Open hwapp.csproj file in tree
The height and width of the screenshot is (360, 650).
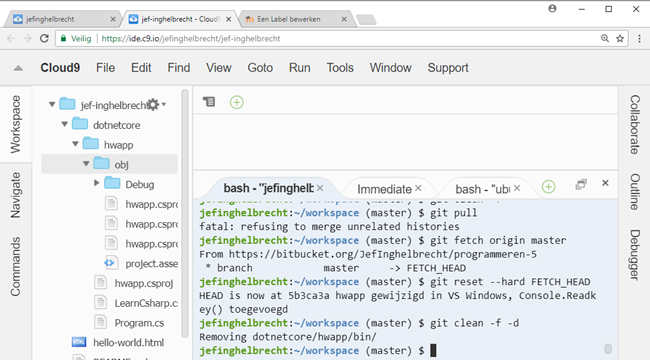[x=144, y=283]
